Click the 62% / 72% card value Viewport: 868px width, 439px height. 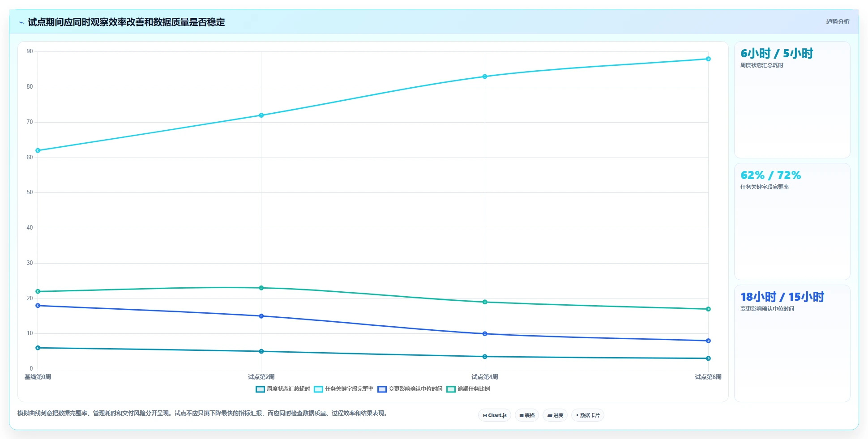point(771,175)
